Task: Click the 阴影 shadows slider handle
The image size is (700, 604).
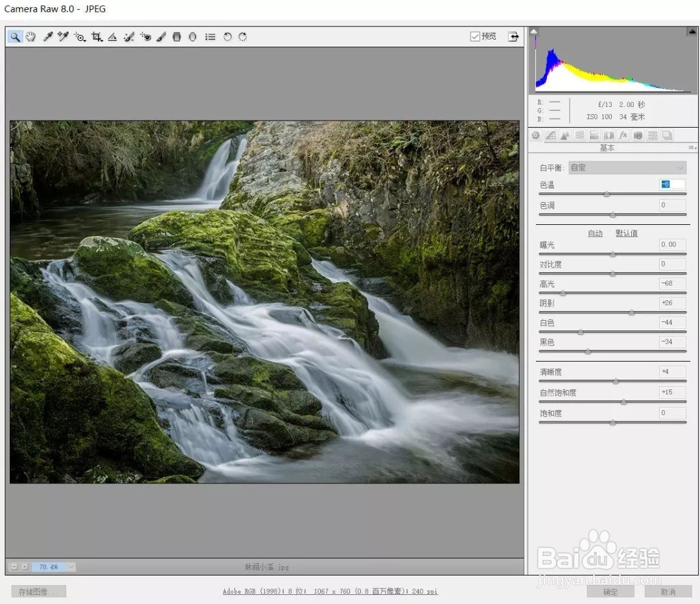Action: pos(632,313)
